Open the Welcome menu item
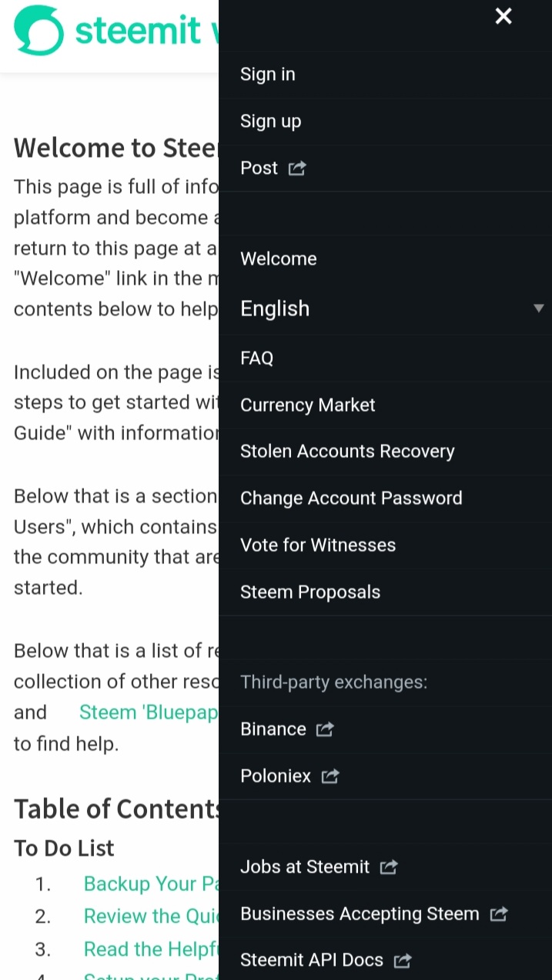This screenshot has height=980, width=552. click(278, 259)
